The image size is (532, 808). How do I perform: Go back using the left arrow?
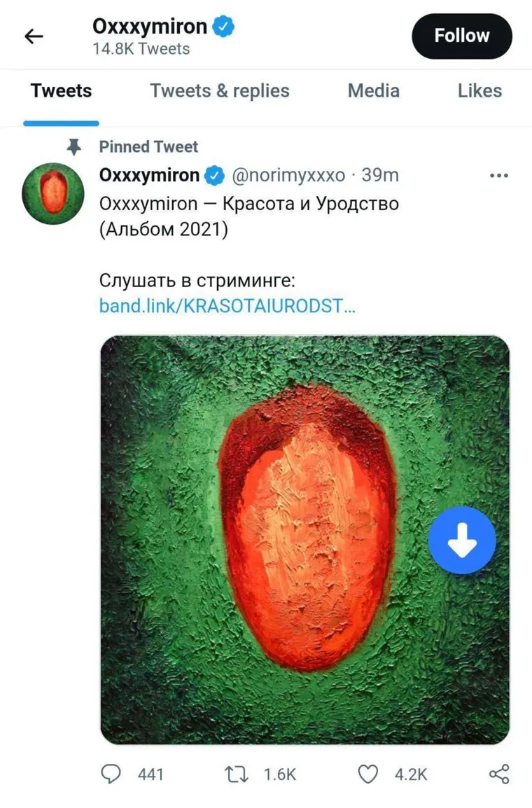tap(34, 37)
